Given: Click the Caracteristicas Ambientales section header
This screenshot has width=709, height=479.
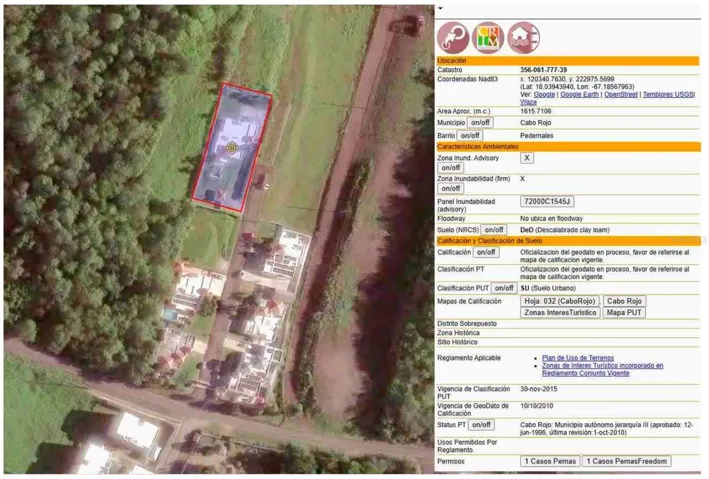Looking at the screenshot, I should click(568, 147).
